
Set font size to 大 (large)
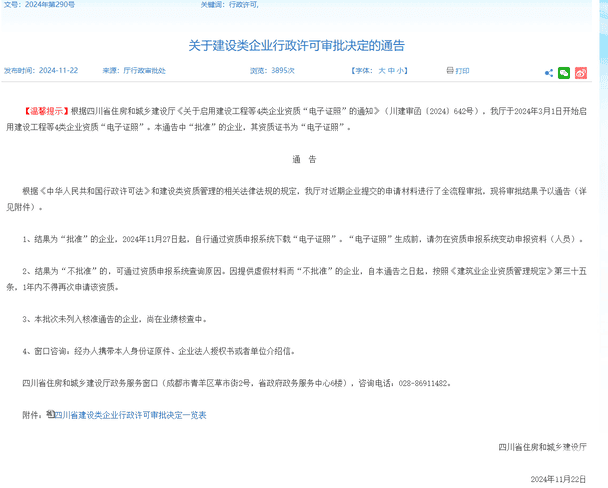coord(381,72)
